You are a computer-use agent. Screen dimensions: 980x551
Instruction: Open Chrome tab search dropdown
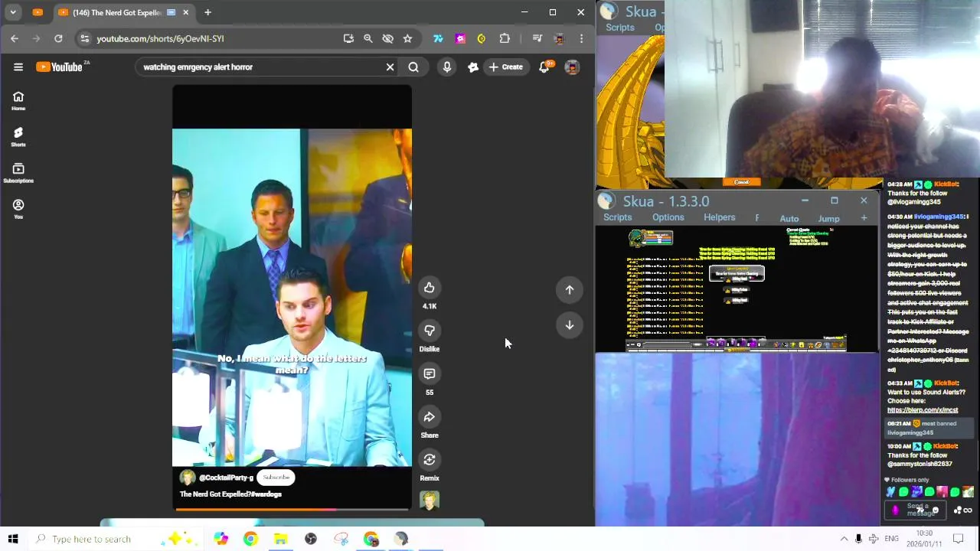pyautogui.click(x=13, y=12)
